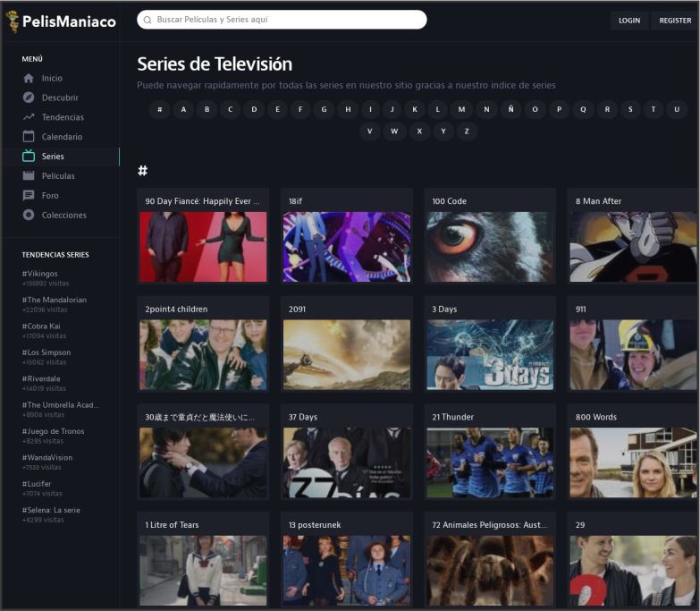This screenshot has width=700, height=611.
Task: Open the #Vikingos trending series link
Action: tap(40, 274)
